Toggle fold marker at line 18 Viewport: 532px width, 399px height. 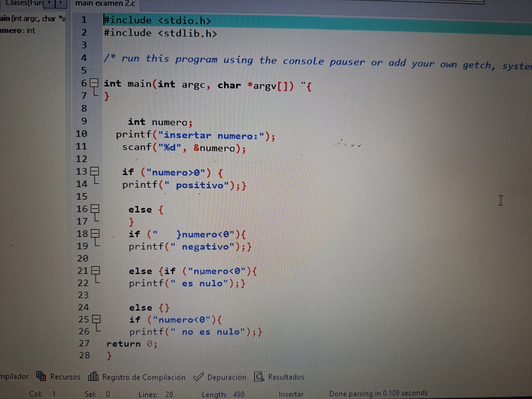pos(95,234)
